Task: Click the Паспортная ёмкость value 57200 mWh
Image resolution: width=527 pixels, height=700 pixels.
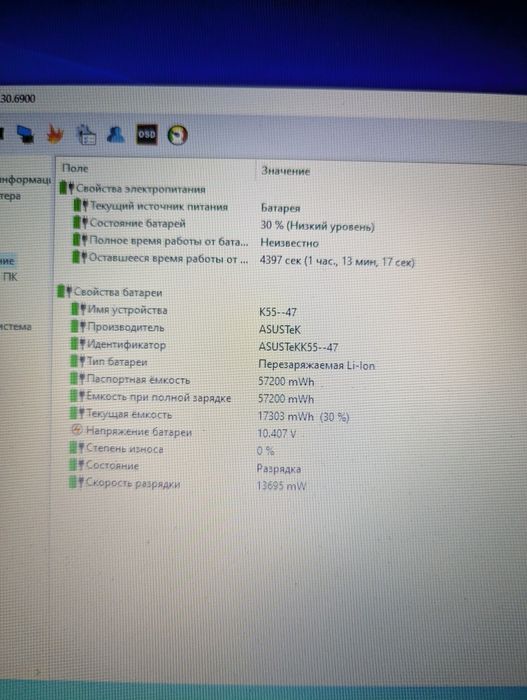Action: pos(286,382)
